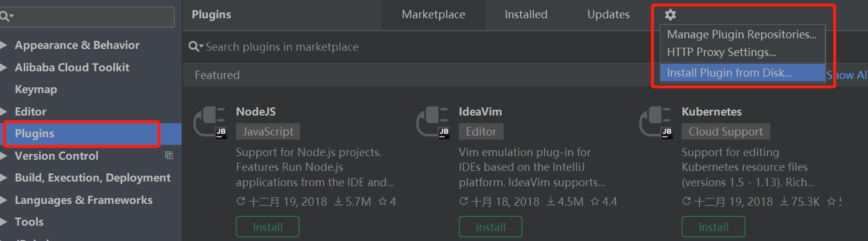This screenshot has width=868, height=241.
Task: Click the IdeaVim download count icon
Action: pos(551,202)
